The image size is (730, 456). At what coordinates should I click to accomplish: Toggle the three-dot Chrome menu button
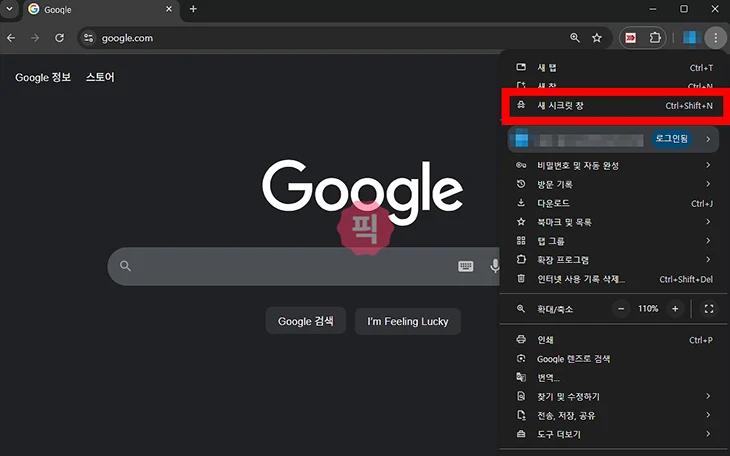(716, 38)
